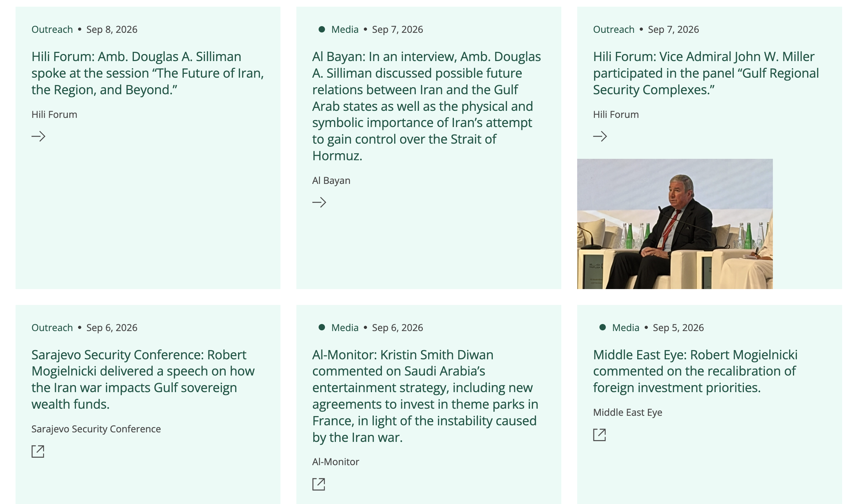
Task: Select Media category on Sep 6 card
Action: pos(345,328)
